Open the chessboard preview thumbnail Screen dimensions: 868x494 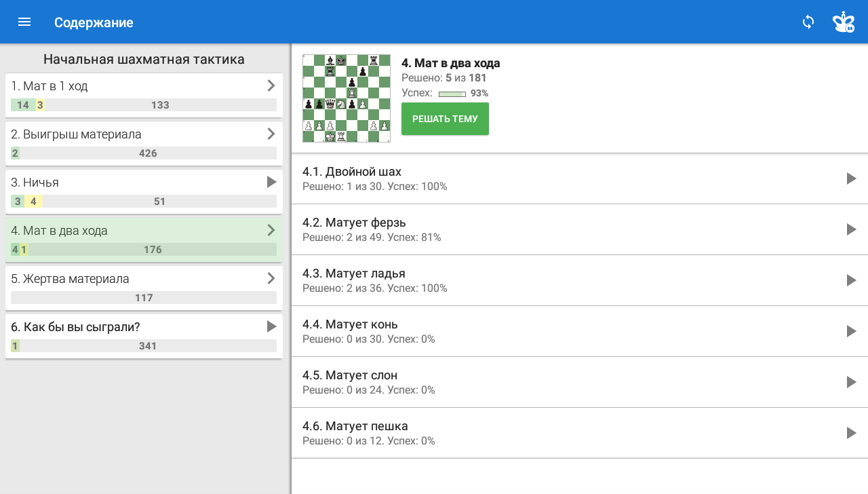[347, 98]
